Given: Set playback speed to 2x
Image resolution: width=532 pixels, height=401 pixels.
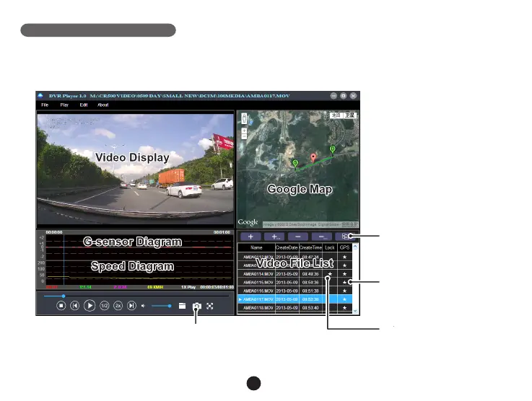Looking at the screenshot, I should coord(118,306).
